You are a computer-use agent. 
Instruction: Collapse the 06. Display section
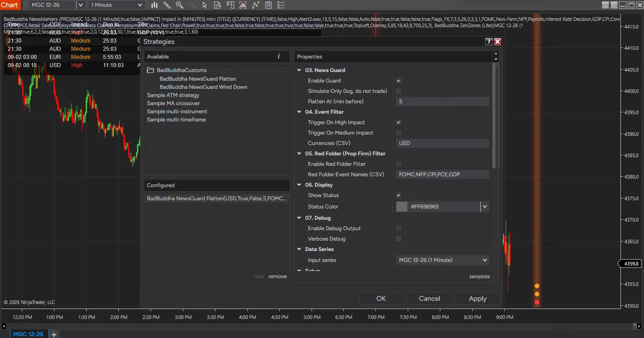tap(299, 185)
